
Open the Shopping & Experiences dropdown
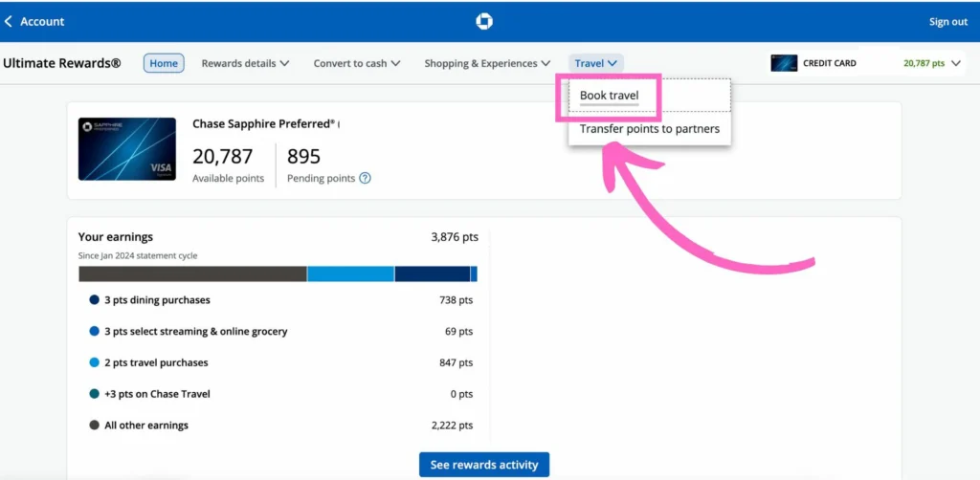[487, 63]
